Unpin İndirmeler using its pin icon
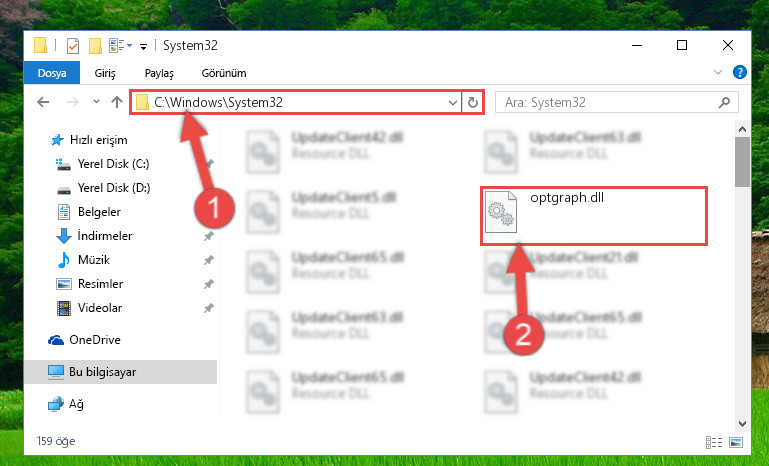Image resolution: width=769 pixels, height=466 pixels. tap(208, 236)
